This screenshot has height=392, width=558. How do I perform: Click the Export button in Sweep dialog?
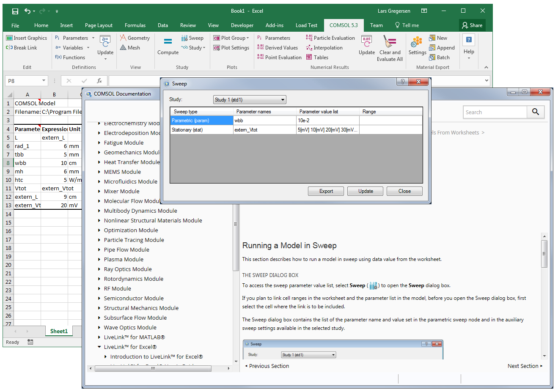pos(326,191)
